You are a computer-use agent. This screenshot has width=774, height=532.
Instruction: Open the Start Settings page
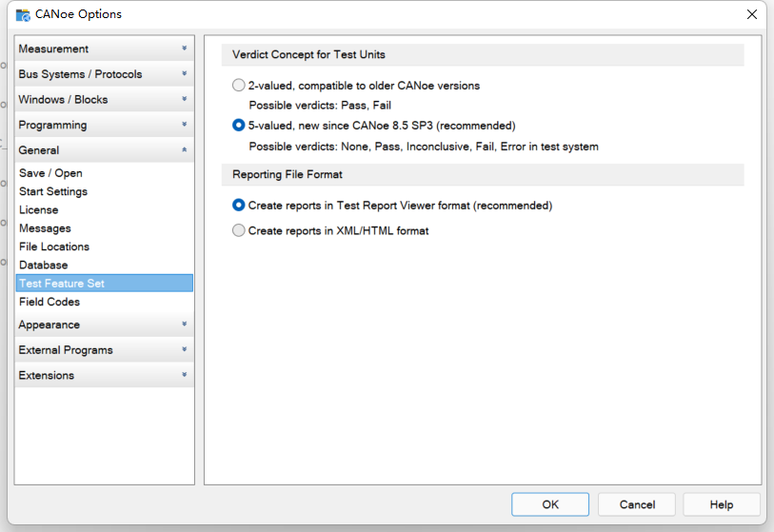pyautogui.click(x=53, y=191)
